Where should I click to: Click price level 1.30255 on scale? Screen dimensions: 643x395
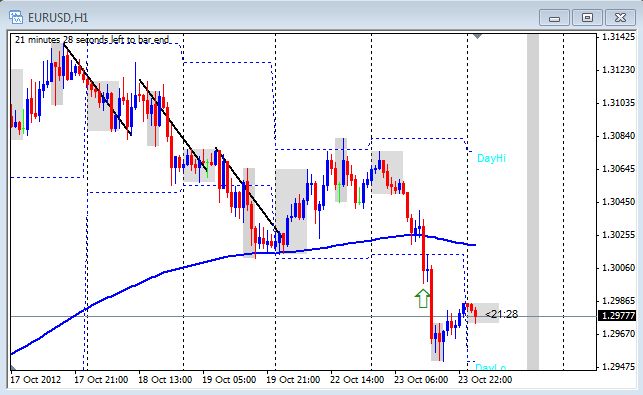[x=618, y=235]
